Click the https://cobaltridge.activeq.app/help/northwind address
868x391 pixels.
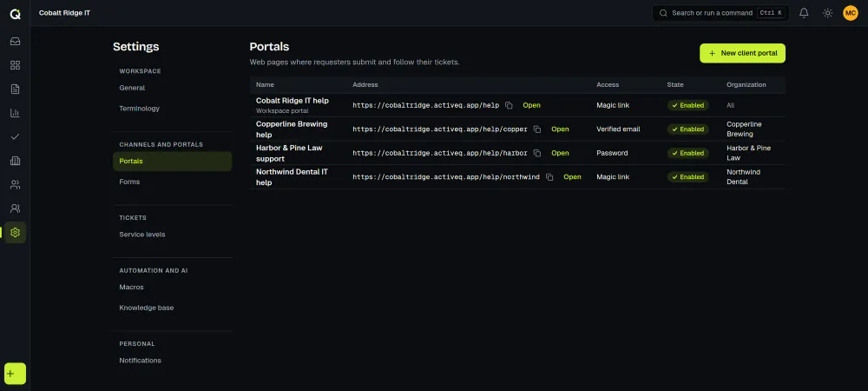click(x=446, y=177)
